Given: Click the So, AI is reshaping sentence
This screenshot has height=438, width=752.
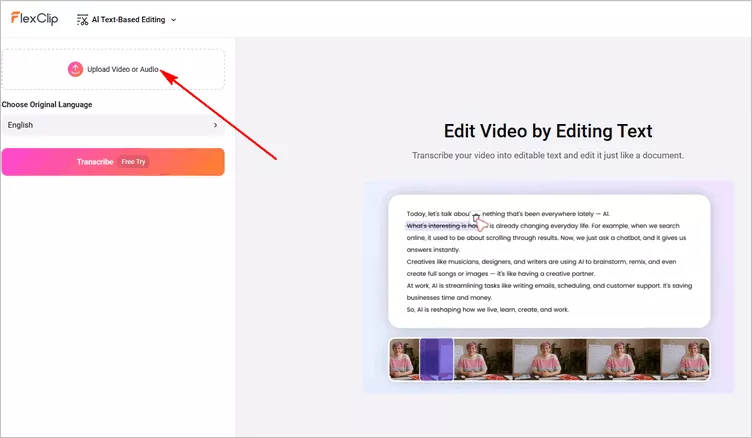Looking at the screenshot, I should (487, 310).
